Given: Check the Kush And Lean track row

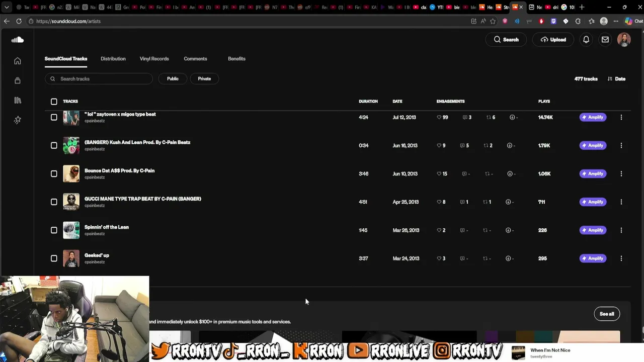Looking at the screenshot, I should click(x=54, y=145).
